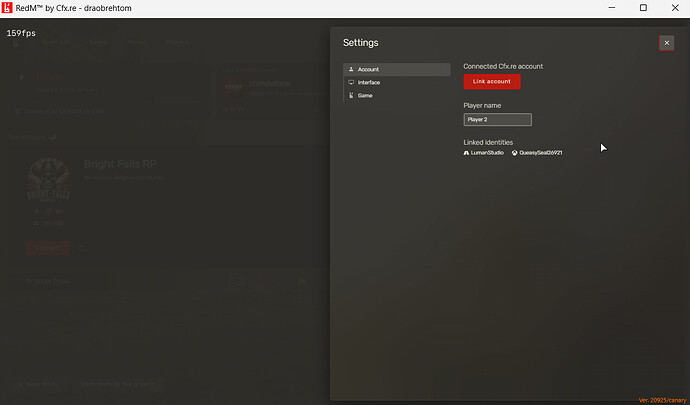Click the 159fps counter overlay
This screenshot has width=690, height=405.
pyautogui.click(x=21, y=33)
